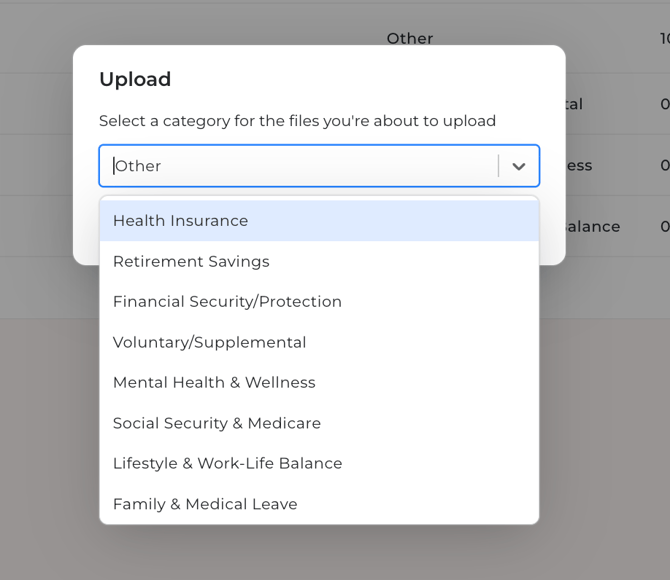Choose Family & Medical Leave category
The image size is (670, 580).
click(205, 504)
